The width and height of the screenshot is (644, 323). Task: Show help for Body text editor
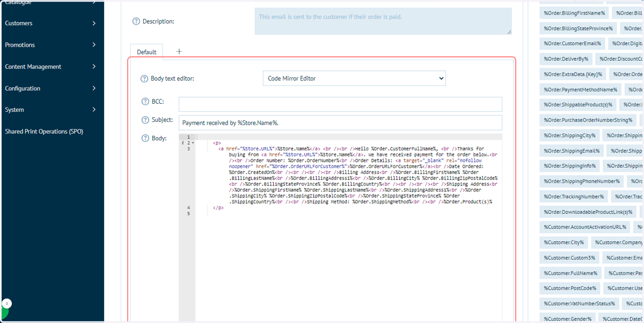(144, 79)
